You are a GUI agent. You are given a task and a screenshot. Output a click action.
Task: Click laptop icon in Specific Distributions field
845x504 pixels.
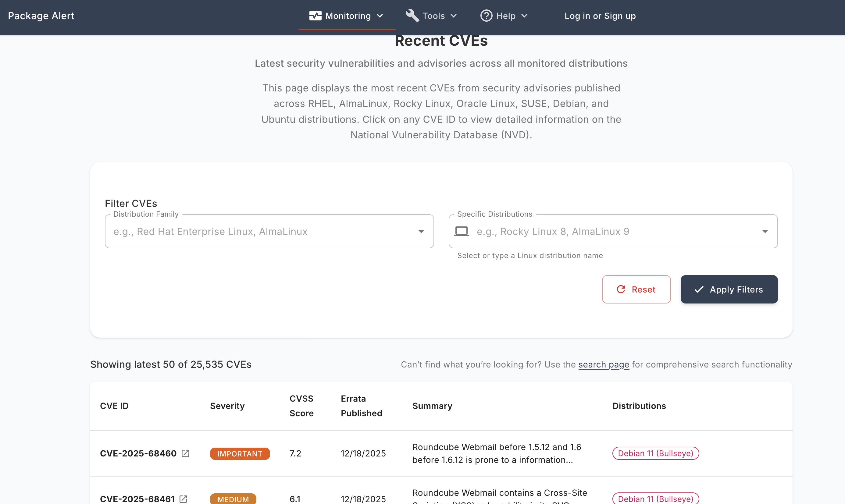pyautogui.click(x=462, y=231)
